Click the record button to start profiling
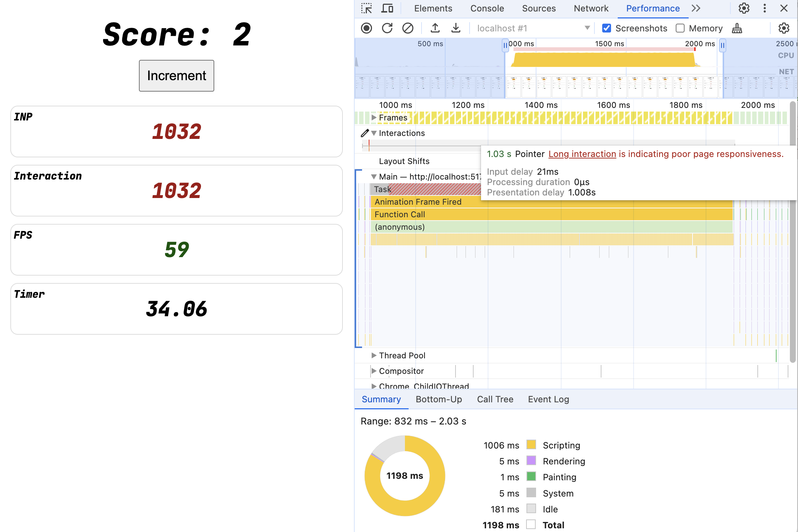 [x=368, y=28]
